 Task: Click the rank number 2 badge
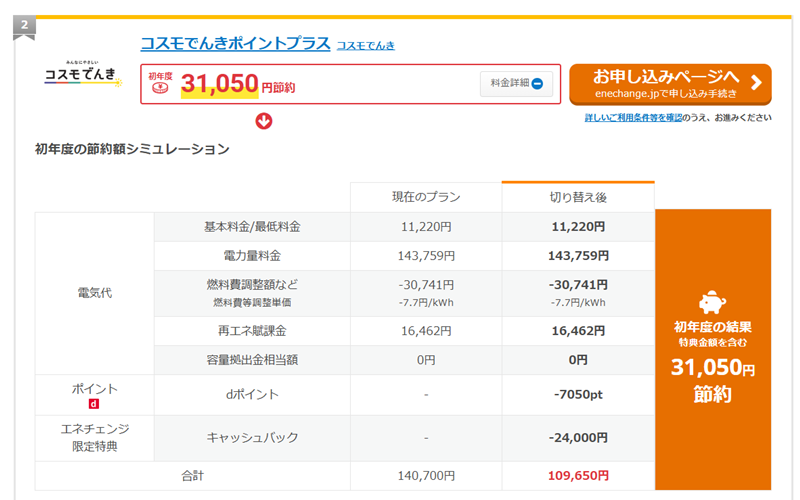[24, 24]
